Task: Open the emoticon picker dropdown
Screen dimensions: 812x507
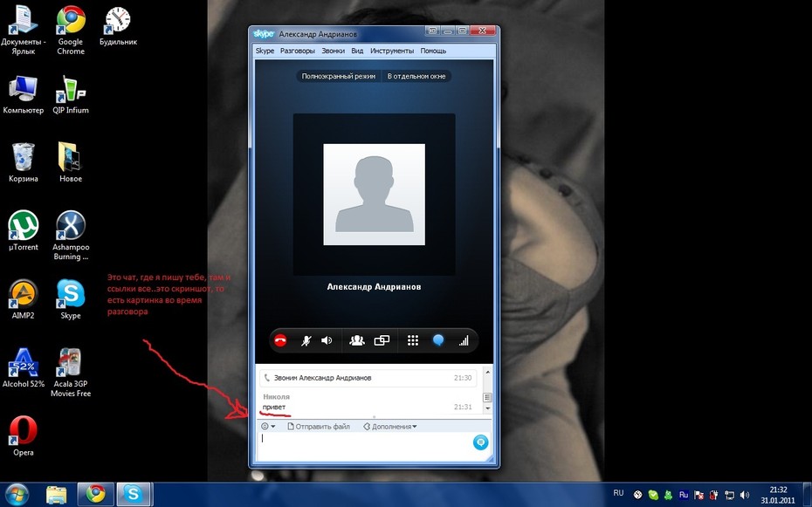Action: (x=268, y=427)
